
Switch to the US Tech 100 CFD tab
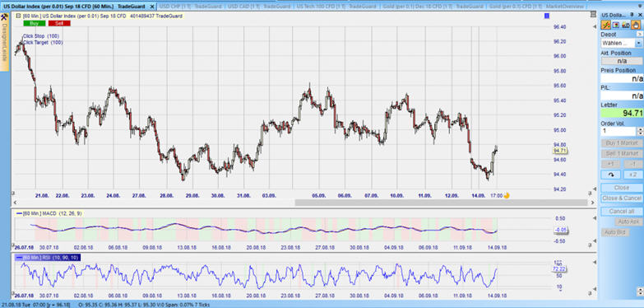pos(336,7)
